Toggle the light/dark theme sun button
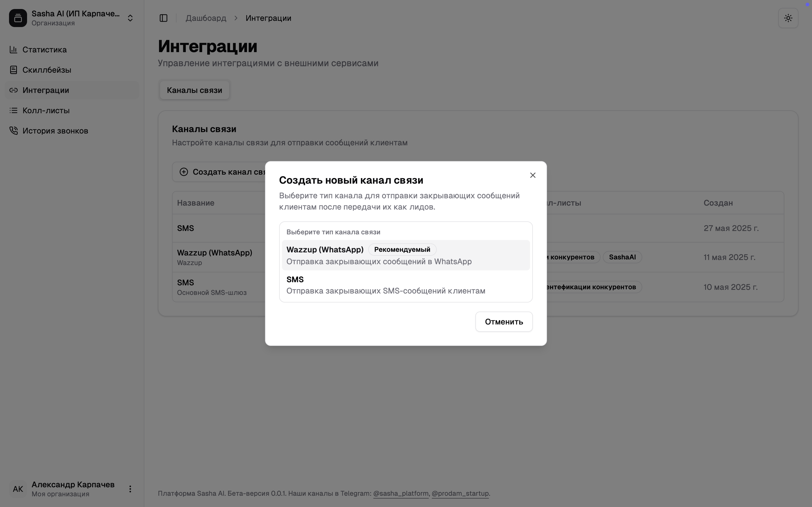This screenshot has height=507, width=812. [x=788, y=18]
